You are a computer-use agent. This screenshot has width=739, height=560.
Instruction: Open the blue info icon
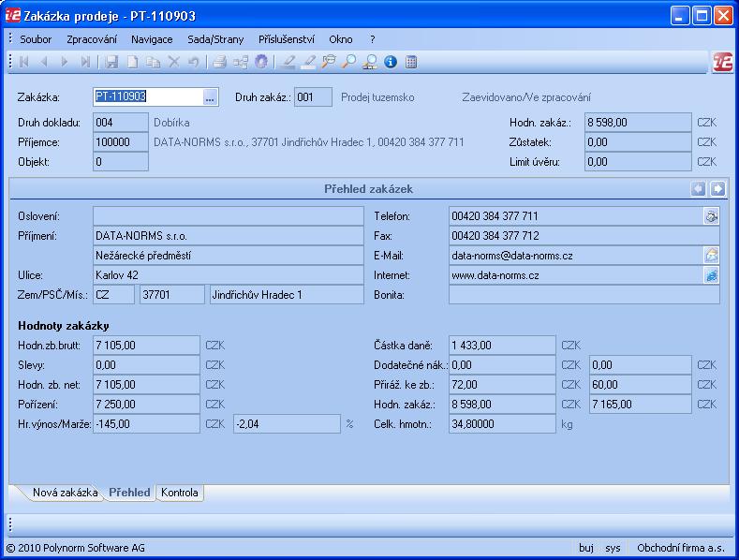pos(391,62)
